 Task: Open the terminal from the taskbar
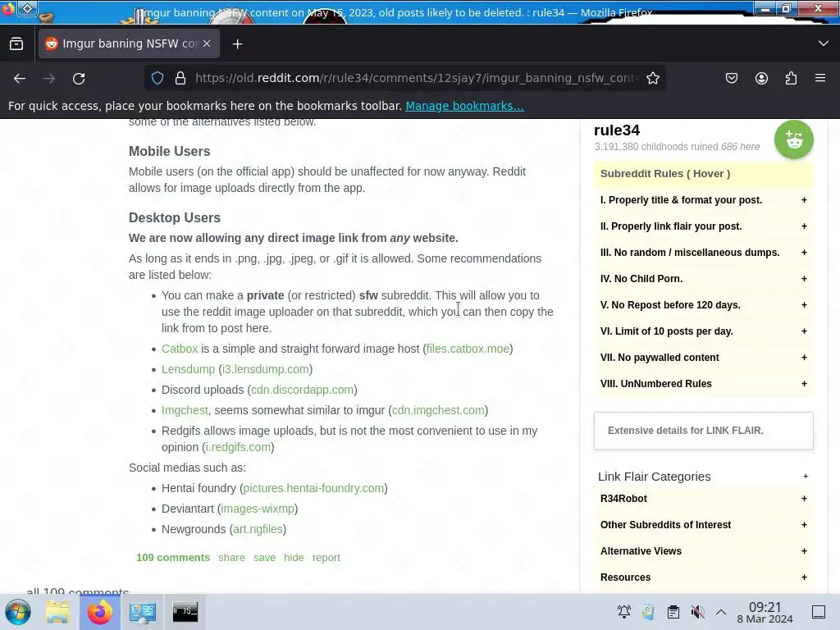[185, 612]
